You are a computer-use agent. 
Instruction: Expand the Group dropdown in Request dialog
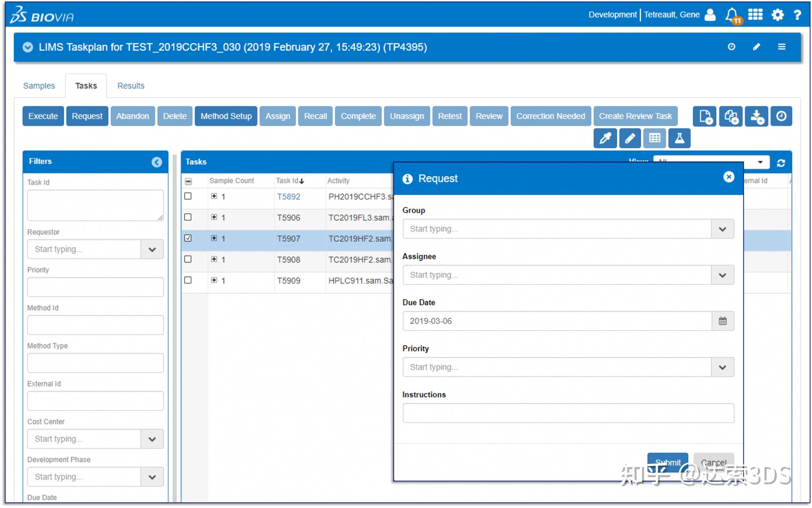click(x=722, y=229)
